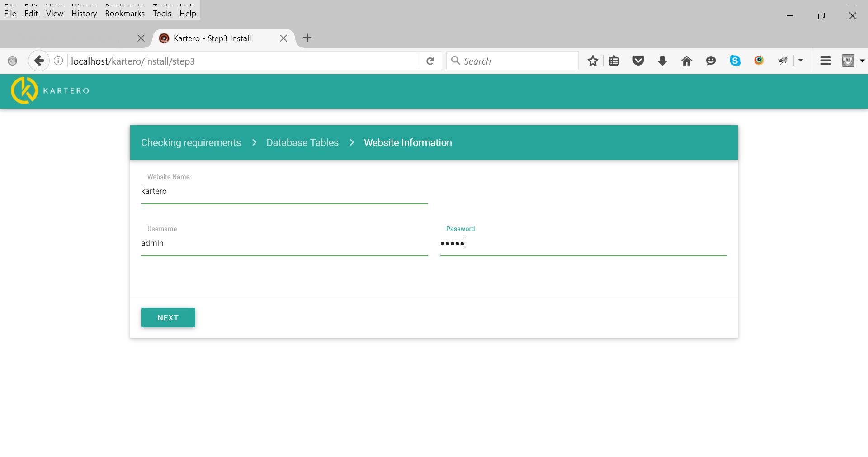
Task: Click the Website Name input field
Action: click(284, 192)
